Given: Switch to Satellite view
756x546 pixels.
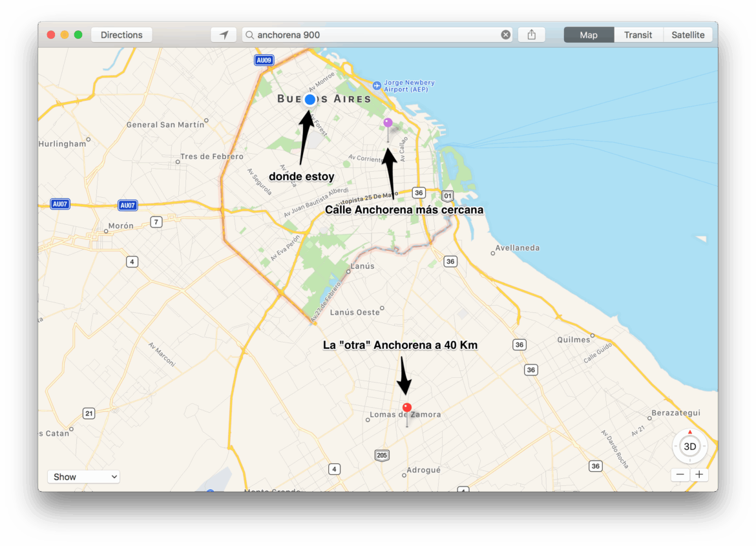Looking at the screenshot, I should pos(688,34).
